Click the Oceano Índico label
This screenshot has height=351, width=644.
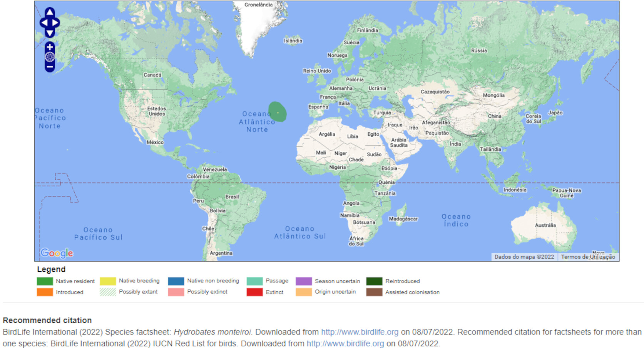pyautogui.click(x=456, y=220)
